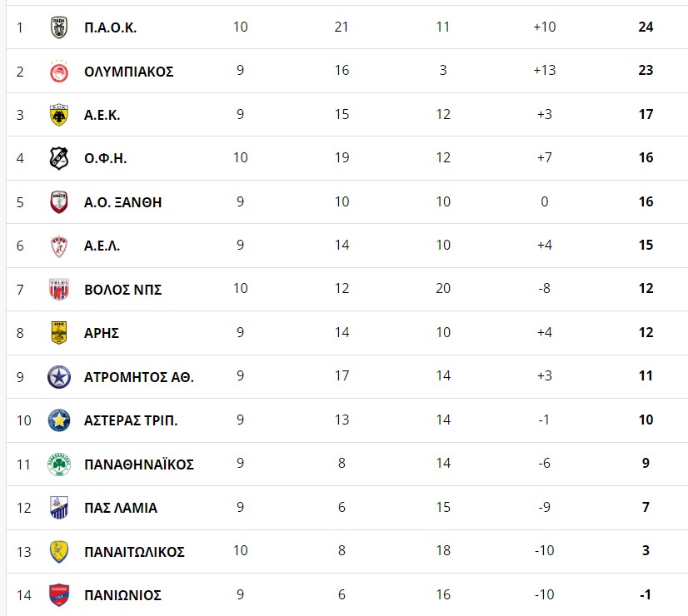The width and height of the screenshot is (688, 616).
Task: Click Π.Α.Ο.Κ. points total of 24
Action: [x=646, y=27]
